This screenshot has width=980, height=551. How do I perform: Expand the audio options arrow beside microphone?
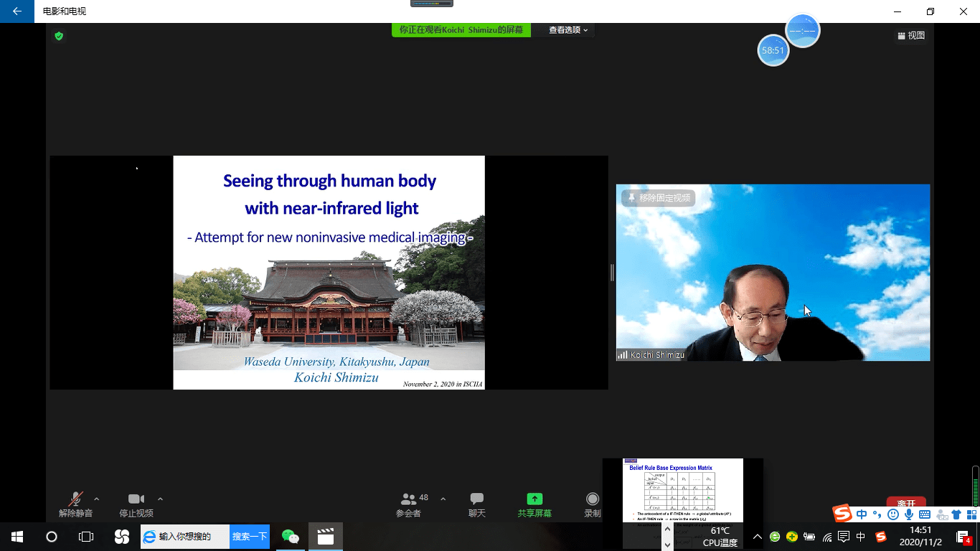pos(97,499)
